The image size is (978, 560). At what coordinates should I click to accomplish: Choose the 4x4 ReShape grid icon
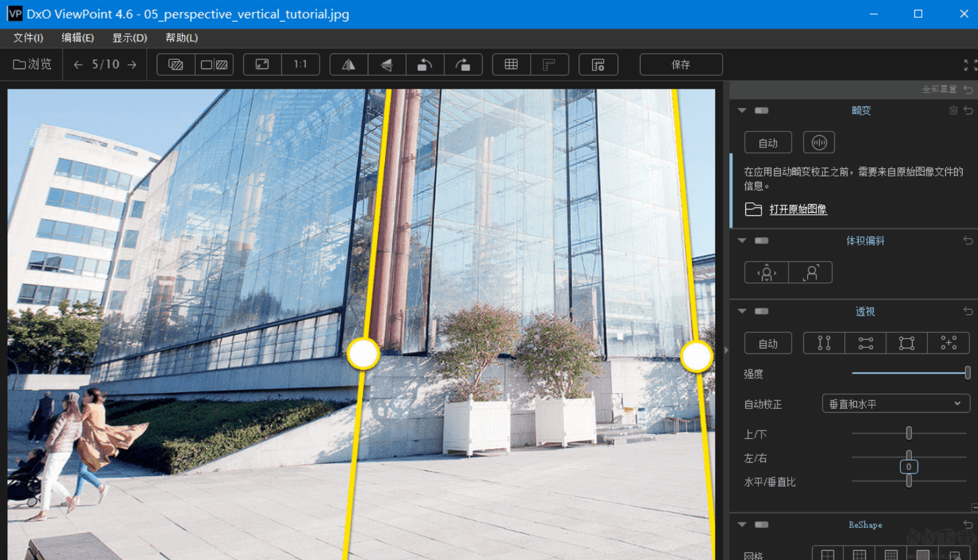click(x=891, y=554)
